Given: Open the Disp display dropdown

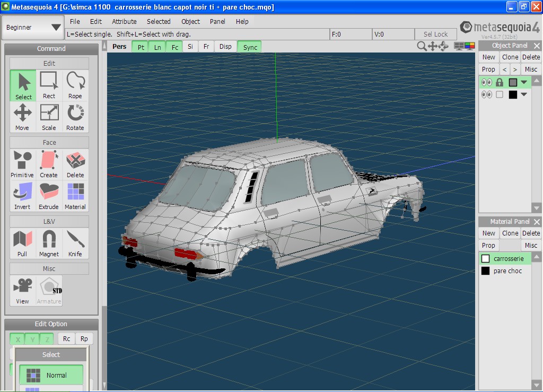Looking at the screenshot, I should click(225, 47).
